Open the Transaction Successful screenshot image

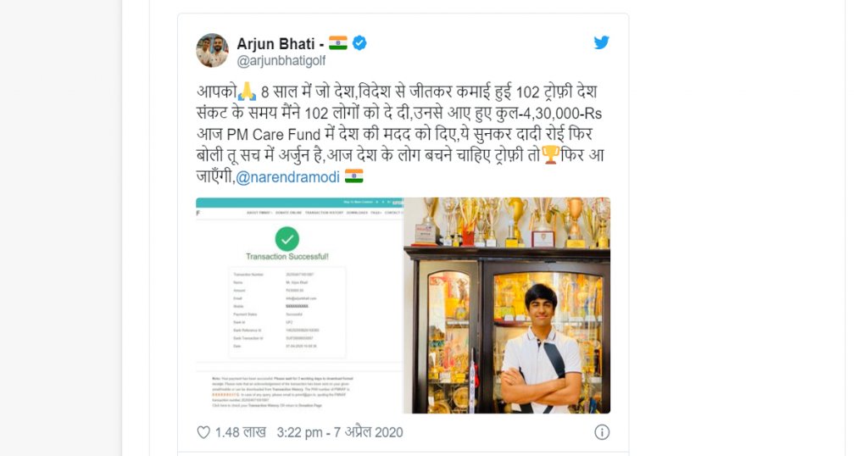(x=299, y=305)
